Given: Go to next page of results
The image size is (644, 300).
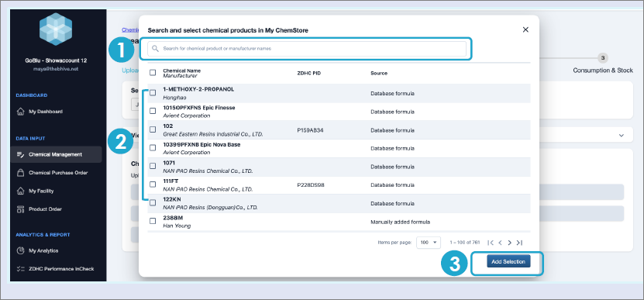Looking at the screenshot, I should click(510, 243).
